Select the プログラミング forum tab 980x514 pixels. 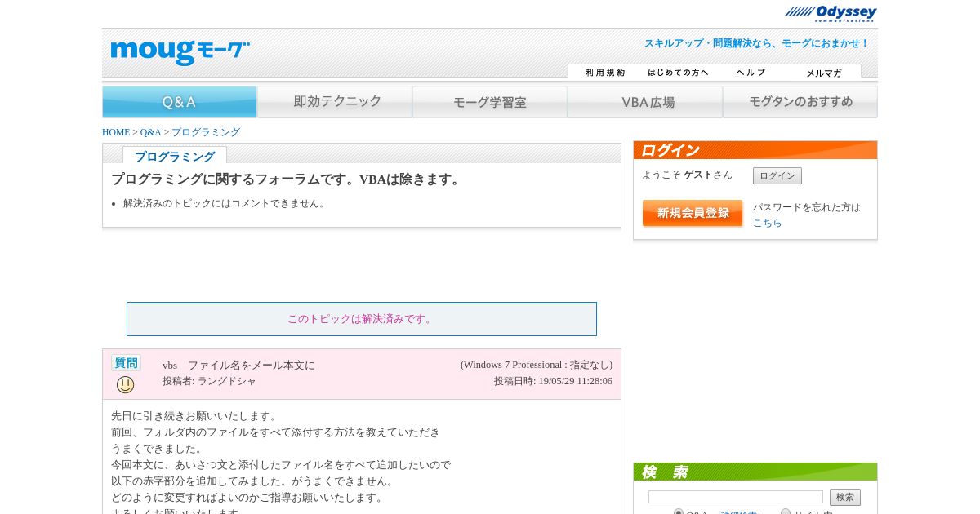(175, 156)
